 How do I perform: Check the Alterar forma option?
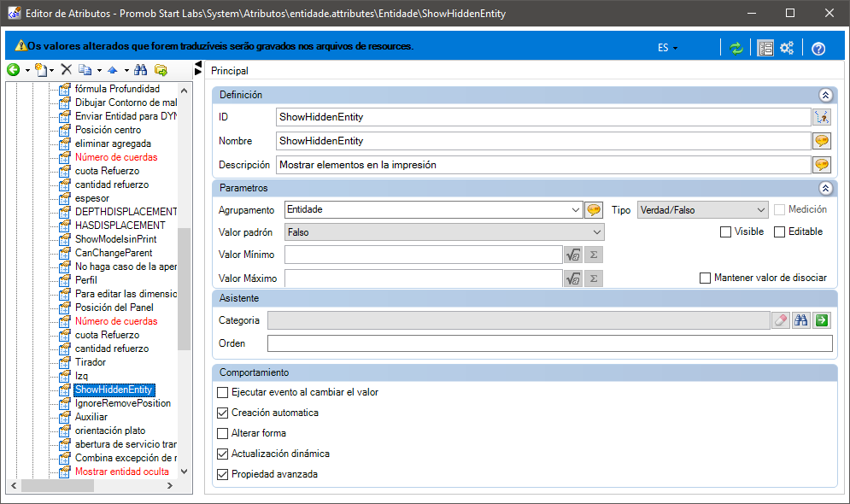coord(222,434)
